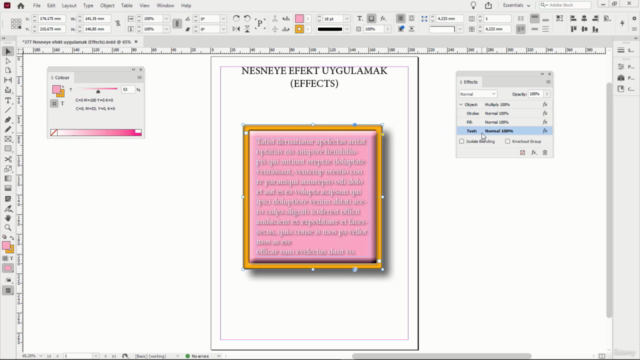
Task: Select the Rectangle Frame tool
Action: pos(8,140)
